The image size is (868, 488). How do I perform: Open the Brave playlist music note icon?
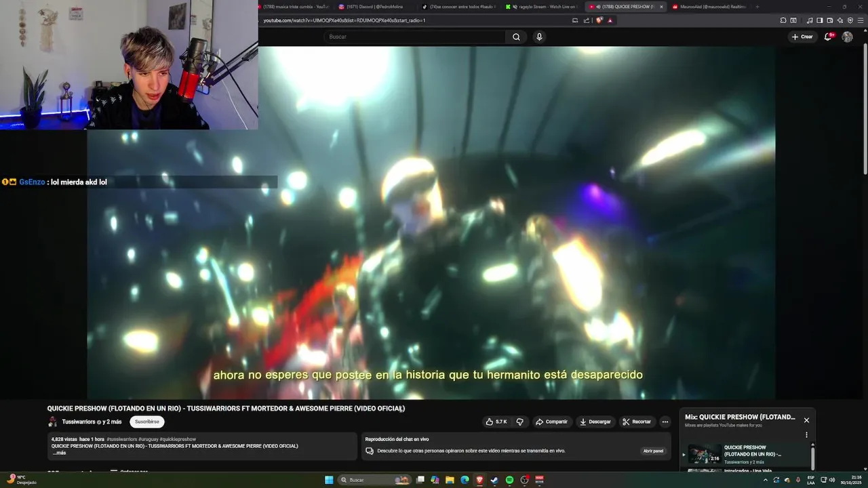pos(810,20)
